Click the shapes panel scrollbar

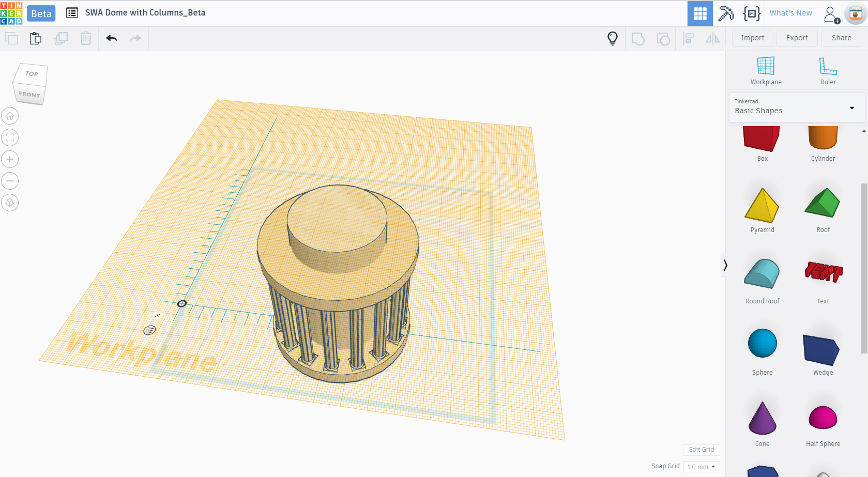tap(864, 268)
